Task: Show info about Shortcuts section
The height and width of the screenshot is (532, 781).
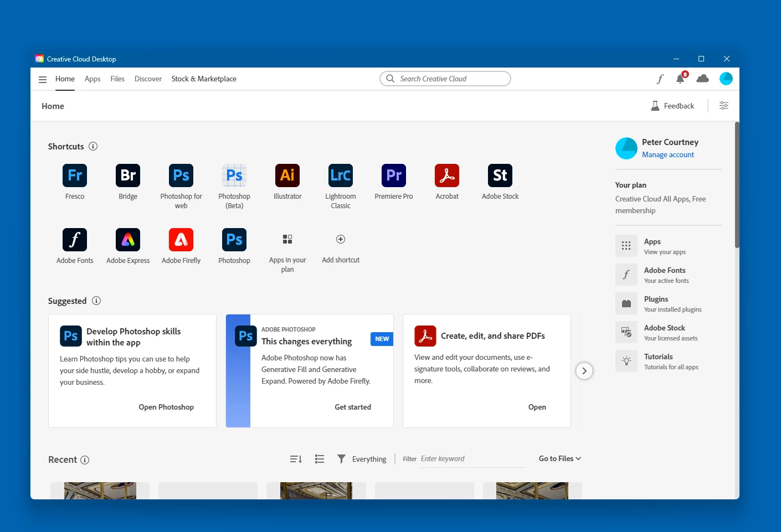Action: [93, 146]
